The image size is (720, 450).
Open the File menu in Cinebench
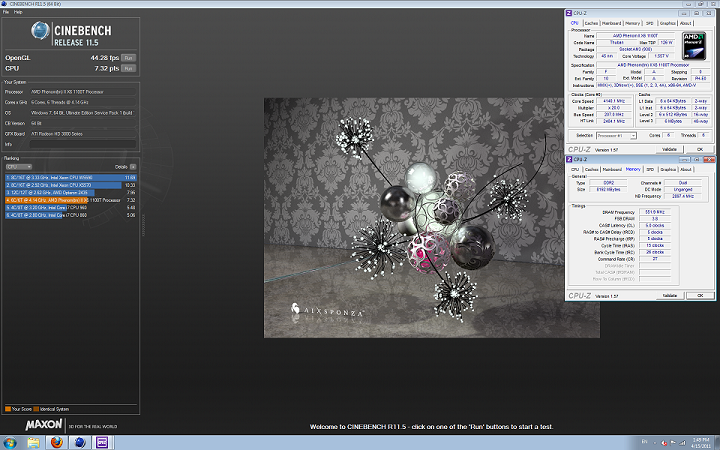pyautogui.click(x=6, y=12)
